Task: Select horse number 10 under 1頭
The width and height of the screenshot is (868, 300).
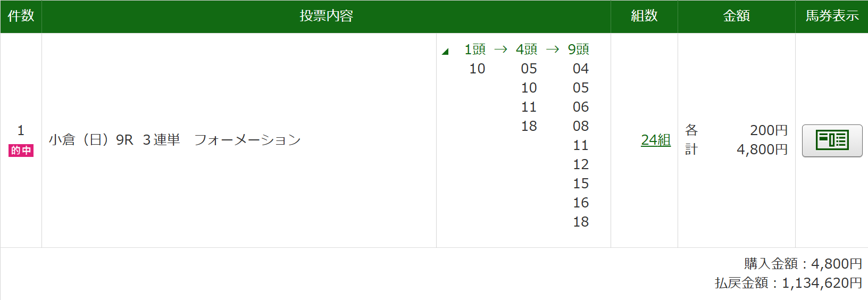Action: click(477, 69)
